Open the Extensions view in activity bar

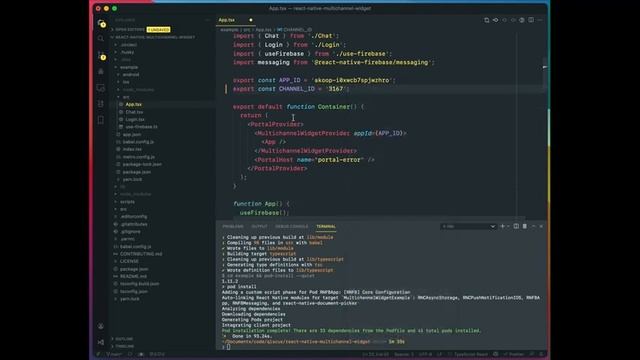coord(101,104)
